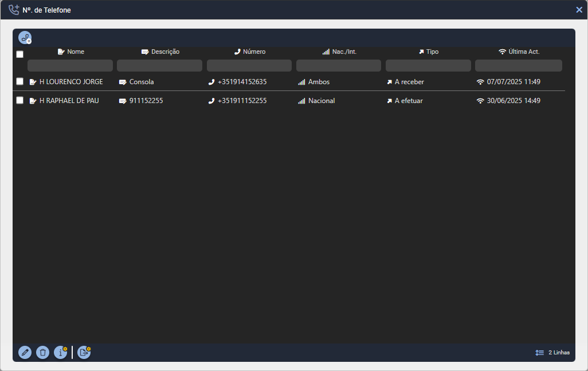The height and width of the screenshot is (371, 588).
Task: Sort by the Nome column header
Action: [71, 52]
